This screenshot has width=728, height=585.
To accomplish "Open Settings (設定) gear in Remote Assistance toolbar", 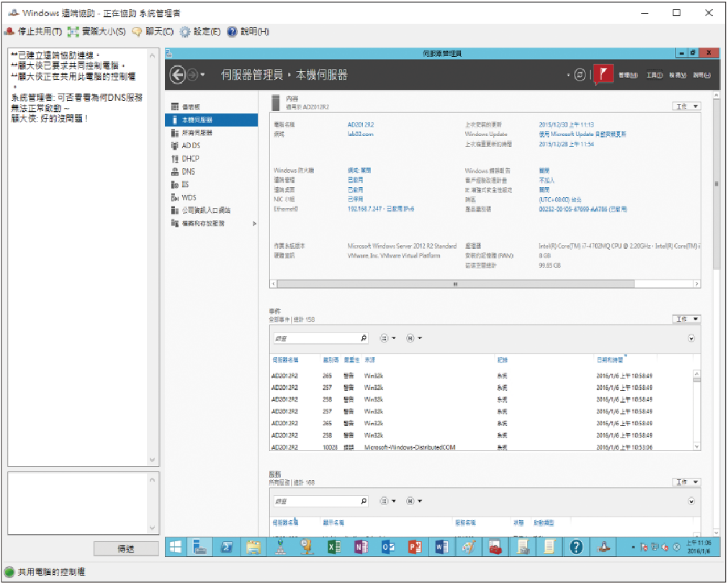I will tap(200, 32).
